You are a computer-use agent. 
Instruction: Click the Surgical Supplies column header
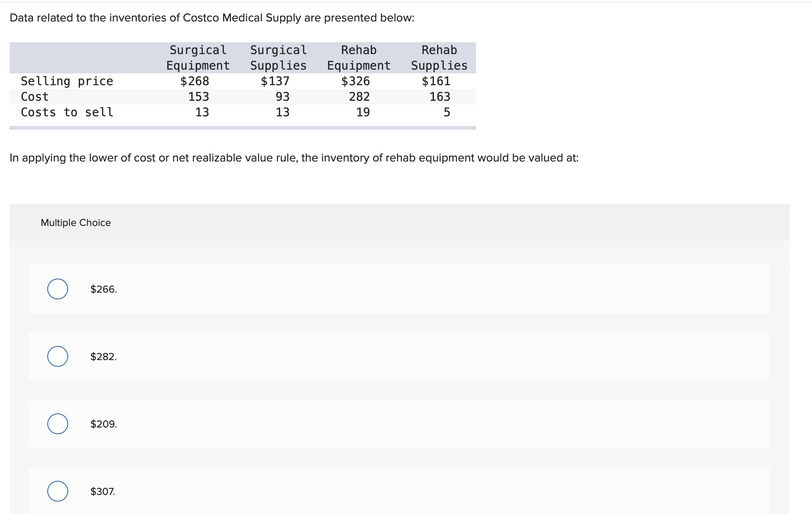tap(278, 58)
